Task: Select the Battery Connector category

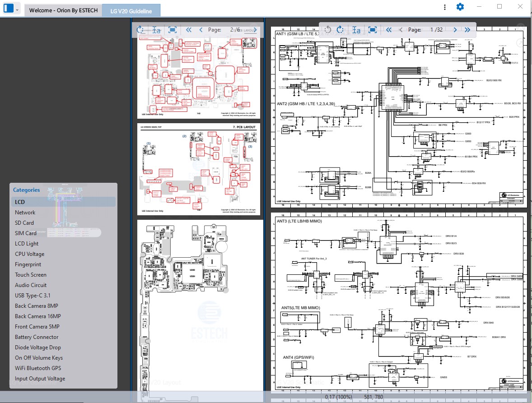Action: point(63,337)
